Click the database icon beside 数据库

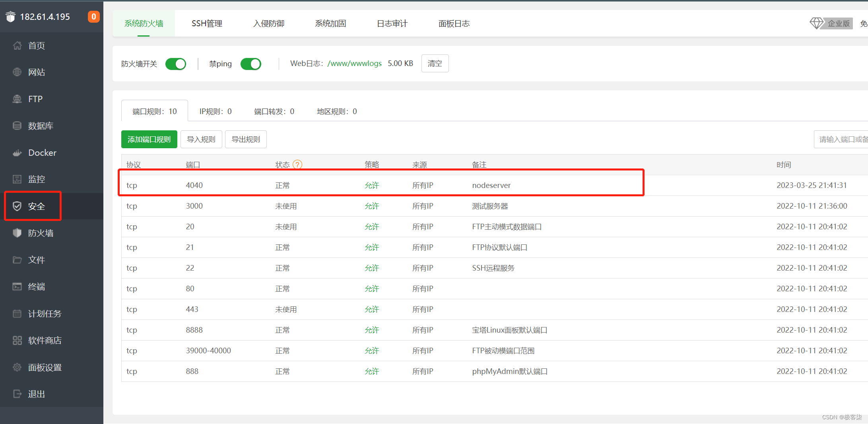click(17, 126)
